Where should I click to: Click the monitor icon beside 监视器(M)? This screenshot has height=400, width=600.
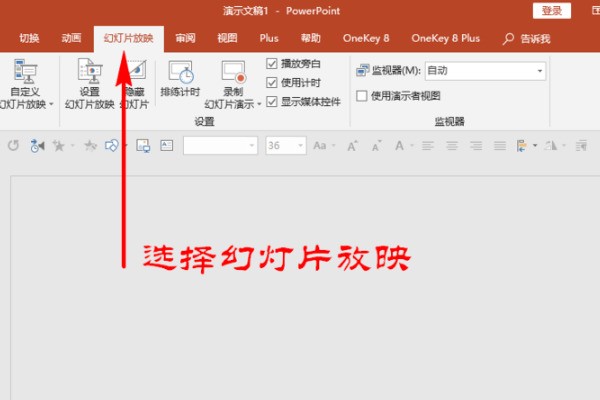tap(362, 70)
